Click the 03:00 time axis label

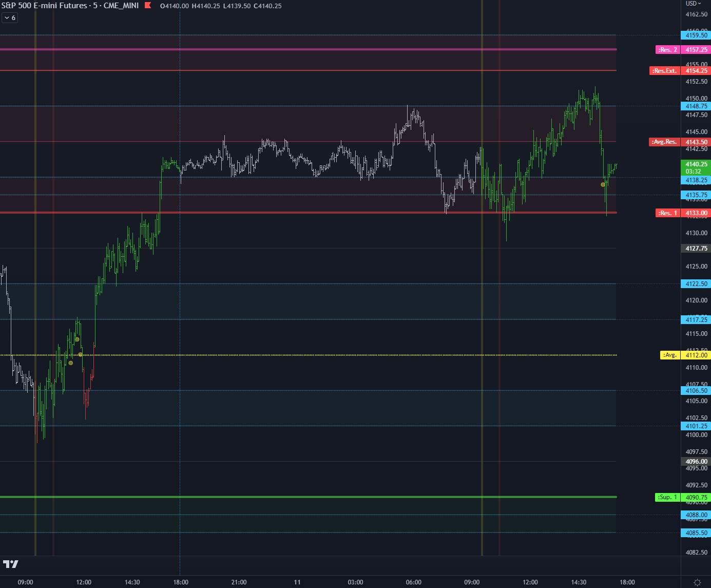tap(355, 582)
